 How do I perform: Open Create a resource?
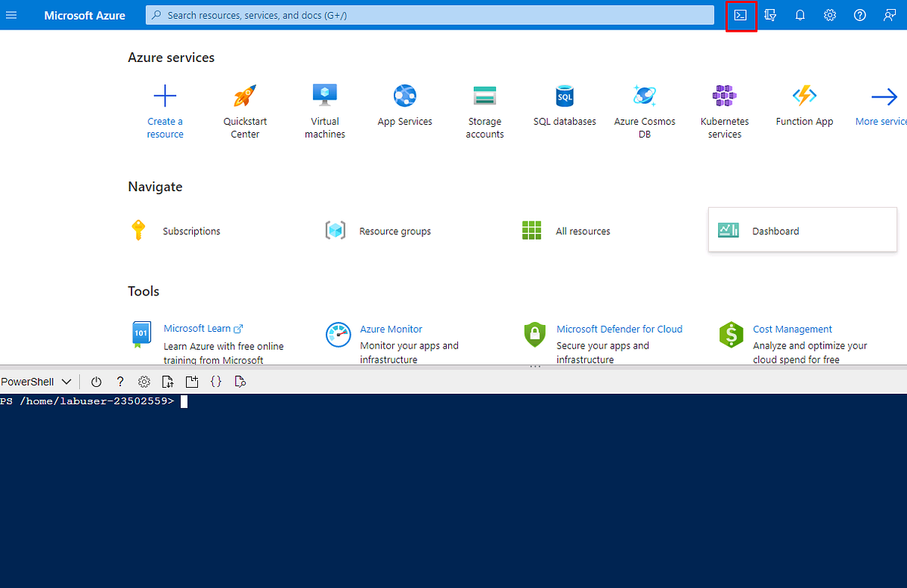(x=165, y=95)
